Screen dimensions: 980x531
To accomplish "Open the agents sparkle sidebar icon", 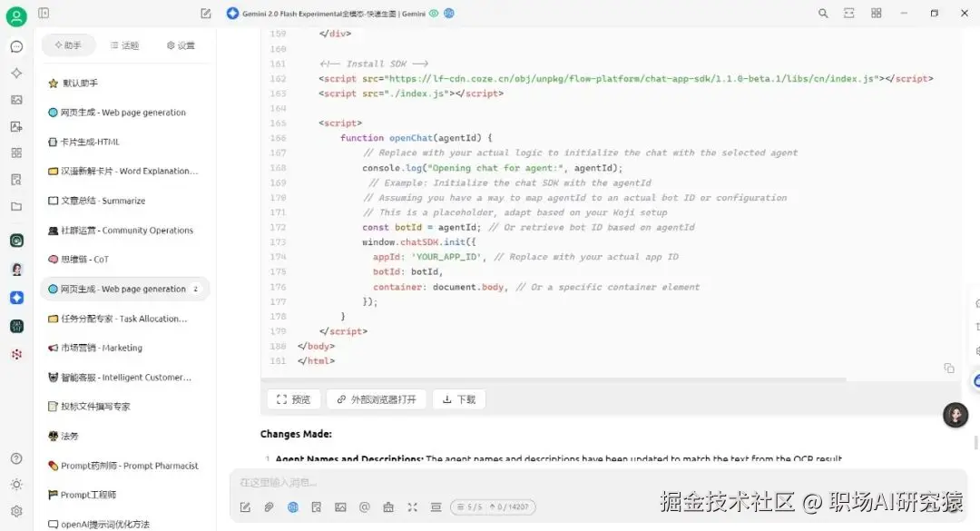I will [17, 74].
